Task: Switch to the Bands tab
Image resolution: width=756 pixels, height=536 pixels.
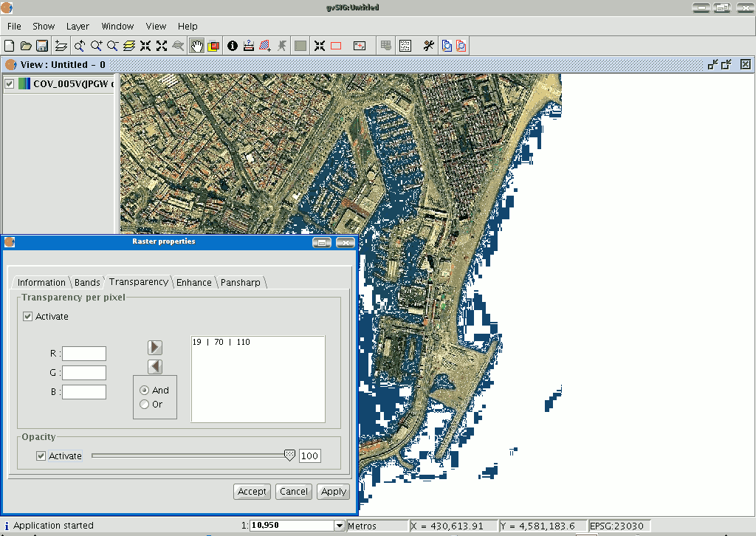Action: [87, 282]
